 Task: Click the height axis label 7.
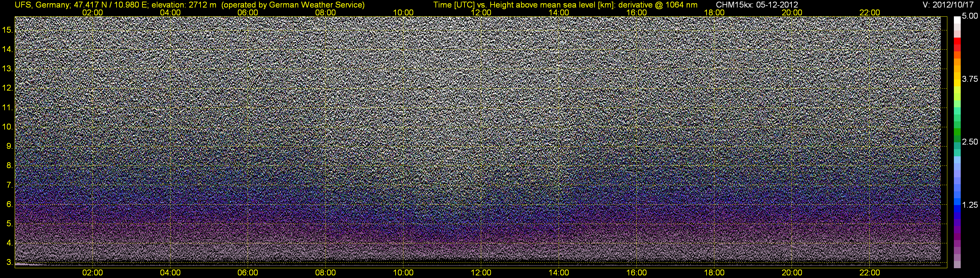(x=9, y=185)
